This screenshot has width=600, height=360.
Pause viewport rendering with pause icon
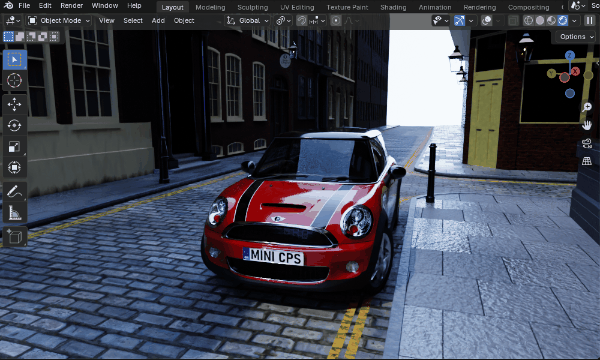pos(590,21)
